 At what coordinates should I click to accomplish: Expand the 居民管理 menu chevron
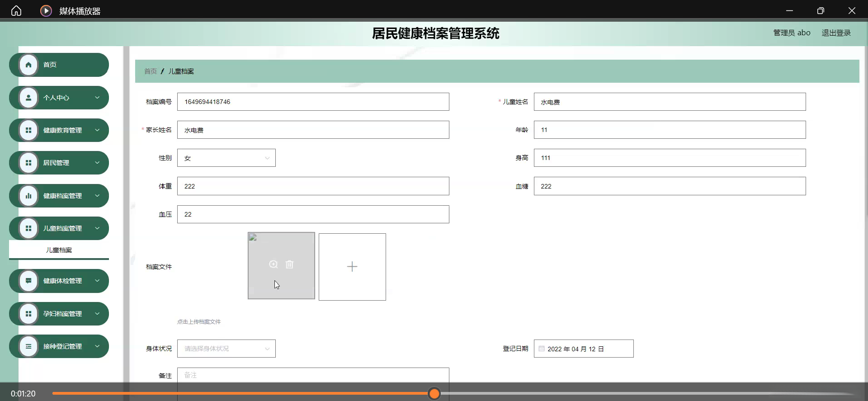click(97, 163)
